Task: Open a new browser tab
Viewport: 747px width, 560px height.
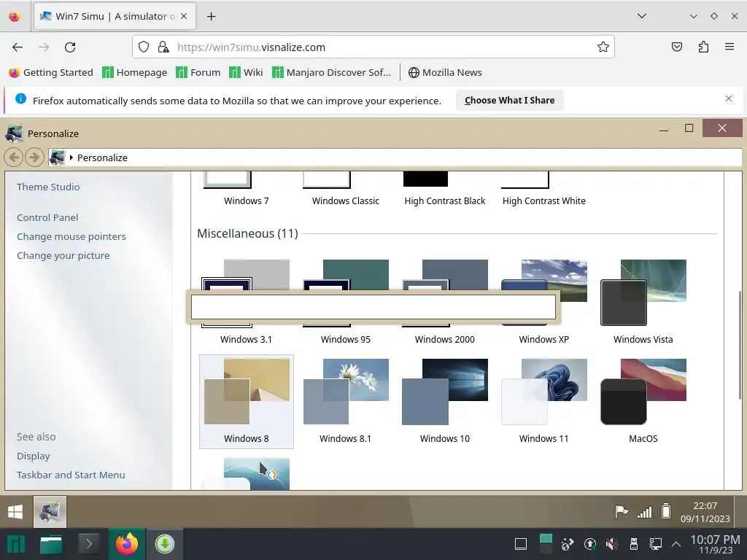Action: pyautogui.click(x=211, y=17)
